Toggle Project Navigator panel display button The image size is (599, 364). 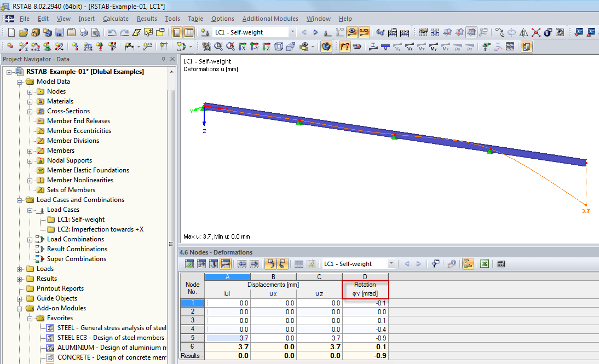176,32
